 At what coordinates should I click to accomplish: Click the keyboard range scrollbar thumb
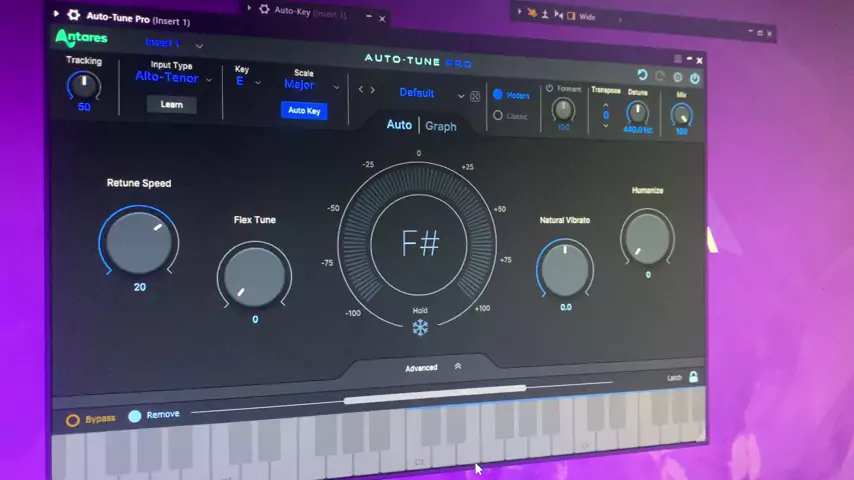[x=435, y=394]
